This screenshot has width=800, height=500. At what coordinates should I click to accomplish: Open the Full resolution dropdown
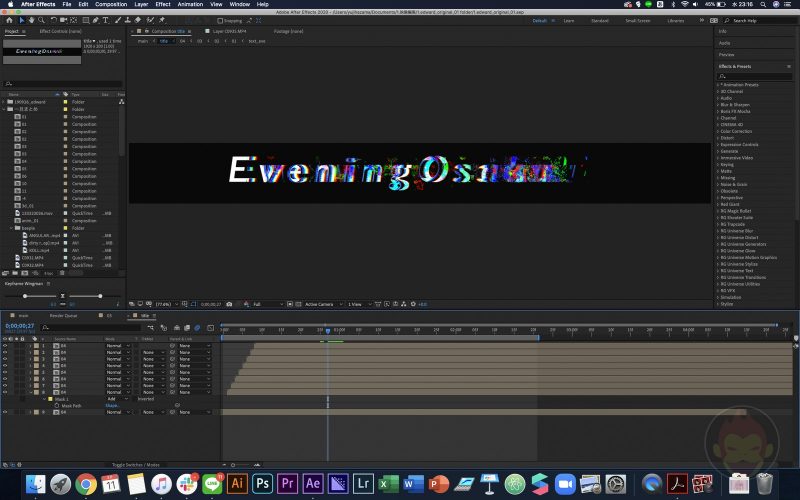(268, 304)
